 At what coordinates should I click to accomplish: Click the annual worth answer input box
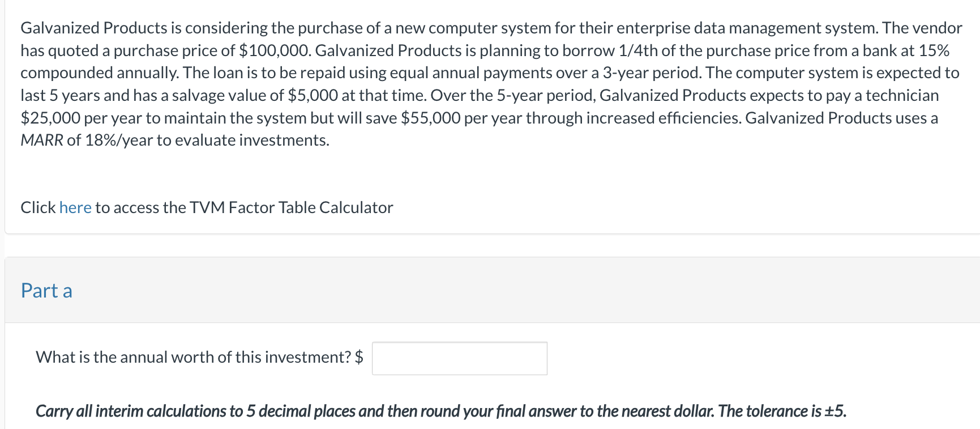(459, 358)
